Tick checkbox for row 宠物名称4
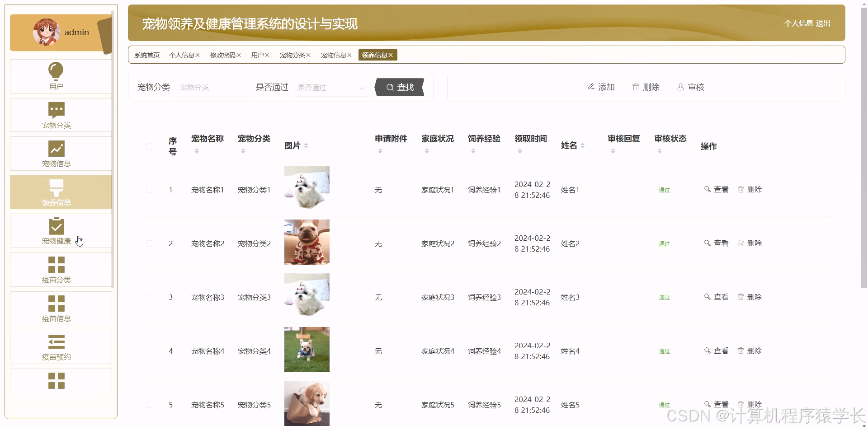Image resolution: width=868 pixels, height=430 pixels. click(x=149, y=351)
